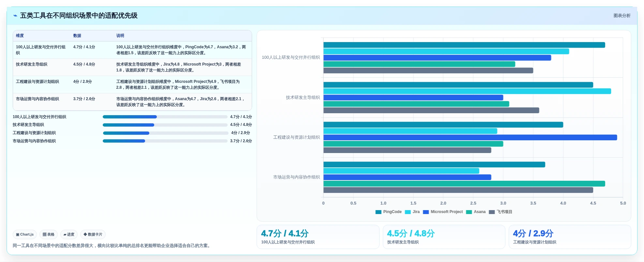The image size is (644, 262).
Task: Click the 4分 / 2.9分 value beside the progress bar
Action: 241,133
